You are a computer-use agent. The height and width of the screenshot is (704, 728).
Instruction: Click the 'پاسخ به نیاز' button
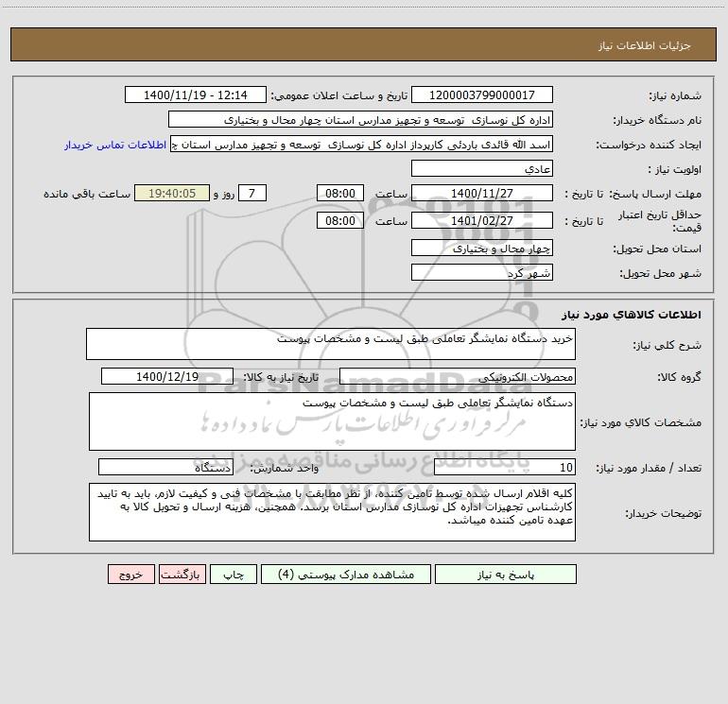coord(506,575)
